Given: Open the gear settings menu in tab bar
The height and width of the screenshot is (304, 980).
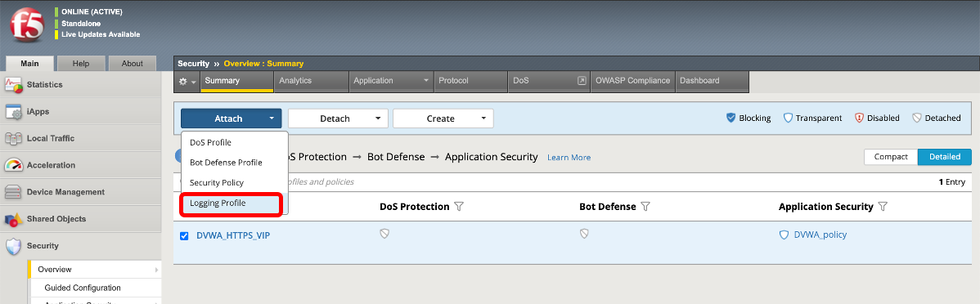Looking at the screenshot, I should pos(187,81).
